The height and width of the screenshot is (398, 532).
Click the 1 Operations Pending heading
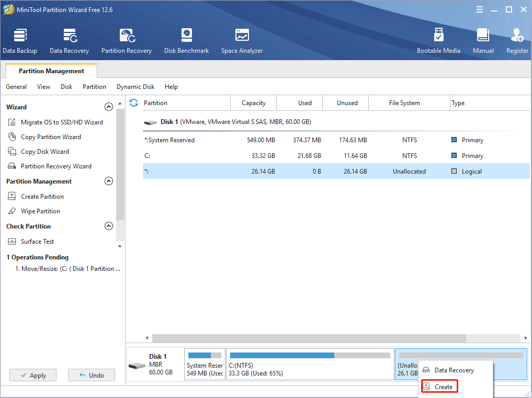click(x=37, y=257)
